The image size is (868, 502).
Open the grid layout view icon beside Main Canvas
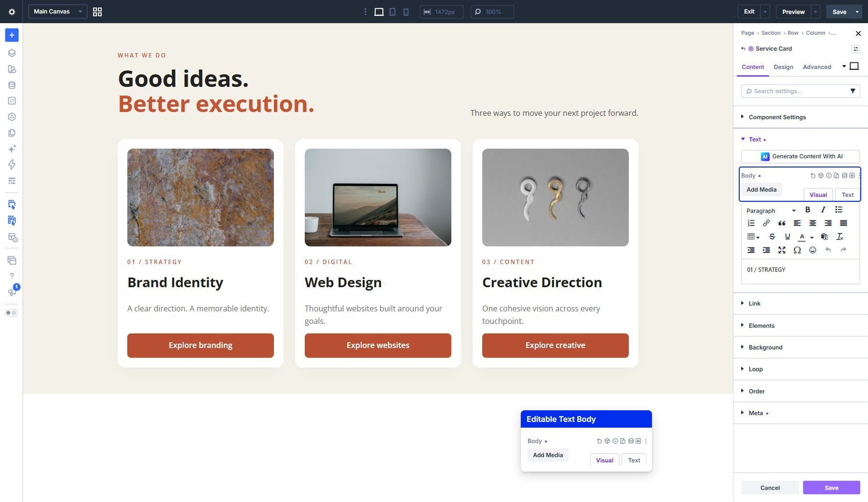[x=97, y=12]
